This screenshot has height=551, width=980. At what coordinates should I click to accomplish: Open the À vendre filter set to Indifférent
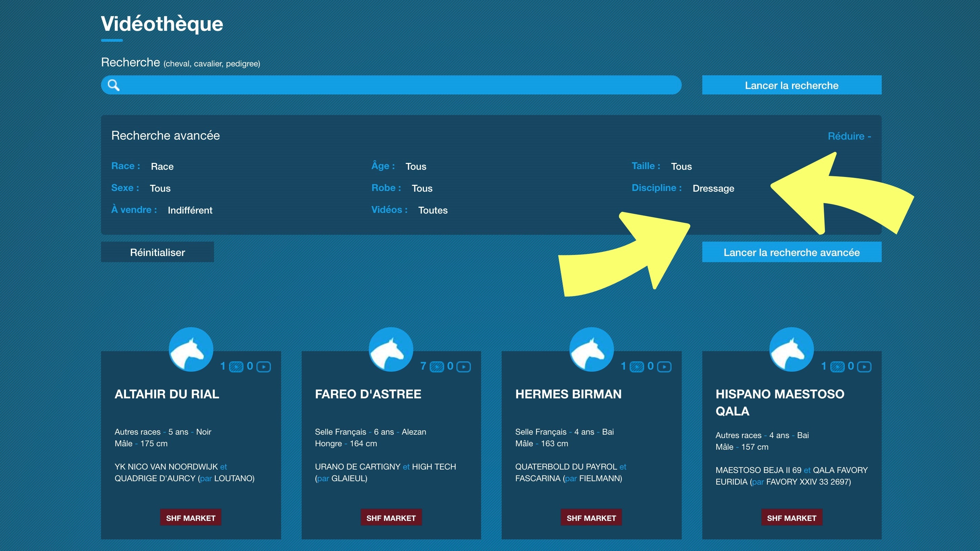190,210
